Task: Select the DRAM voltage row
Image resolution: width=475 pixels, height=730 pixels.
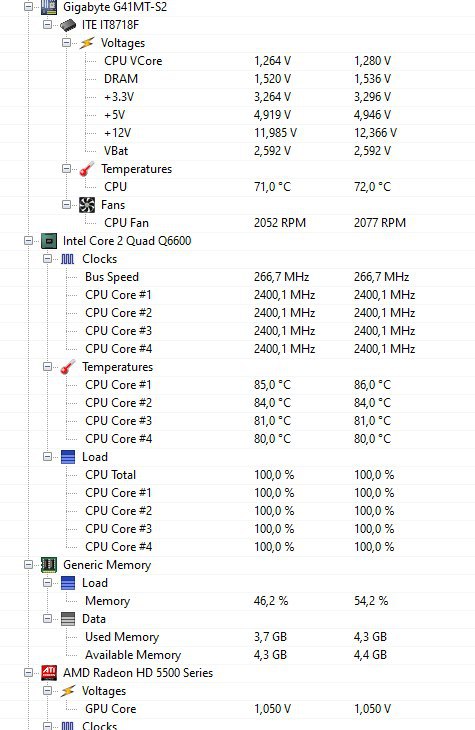Action: (x=238, y=79)
